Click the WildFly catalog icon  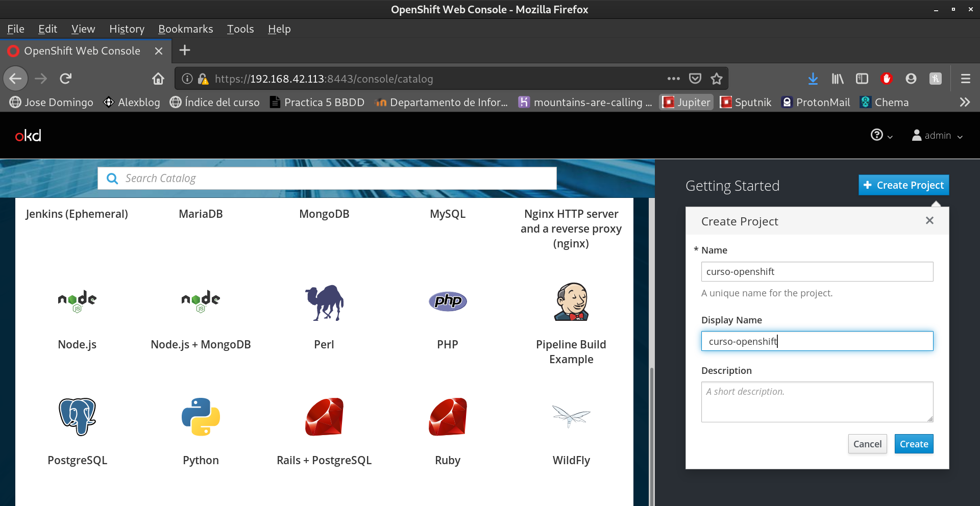tap(571, 417)
